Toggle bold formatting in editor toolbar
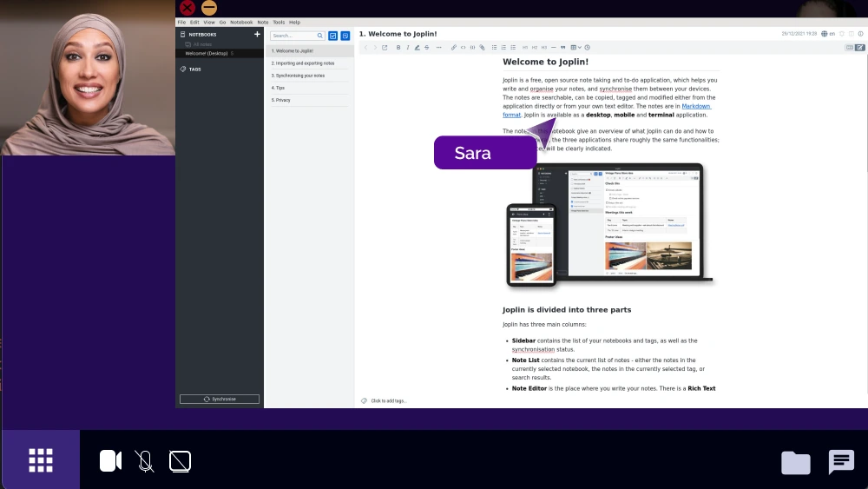Image resolution: width=868 pixels, height=489 pixels. (398, 48)
